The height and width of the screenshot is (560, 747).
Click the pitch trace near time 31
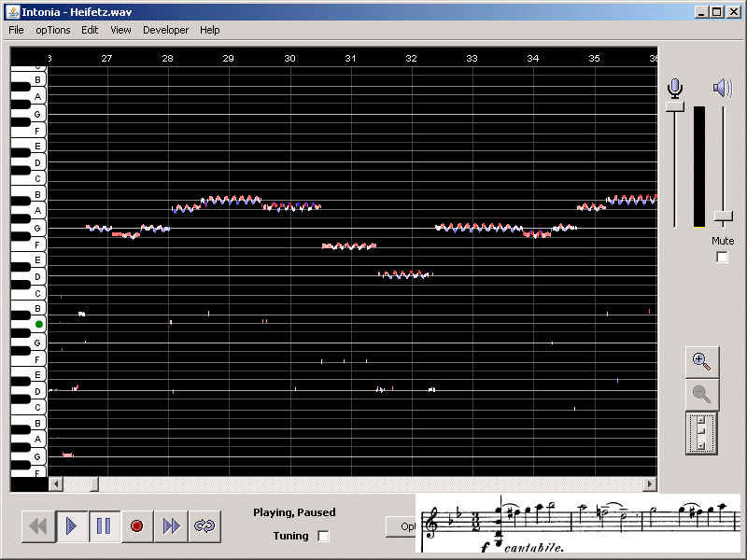point(349,246)
